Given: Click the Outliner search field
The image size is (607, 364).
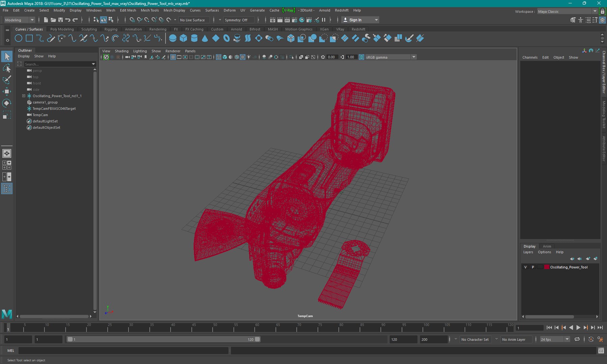Looking at the screenshot, I should coord(60,64).
